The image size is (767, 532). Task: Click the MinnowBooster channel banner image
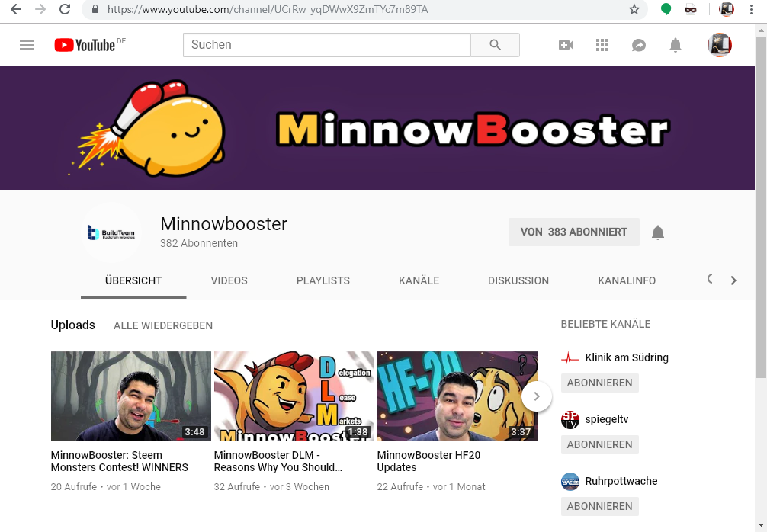[377, 128]
